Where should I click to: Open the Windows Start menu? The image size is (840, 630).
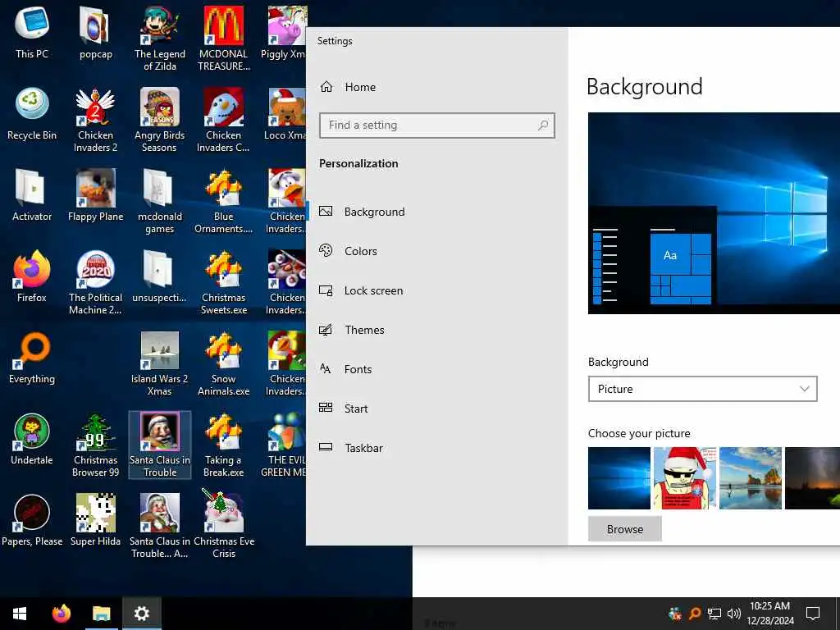point(20,614)
